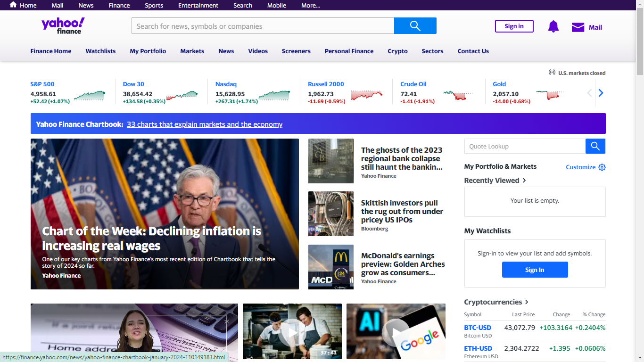Open the Yahoo Finance logo

63,26
